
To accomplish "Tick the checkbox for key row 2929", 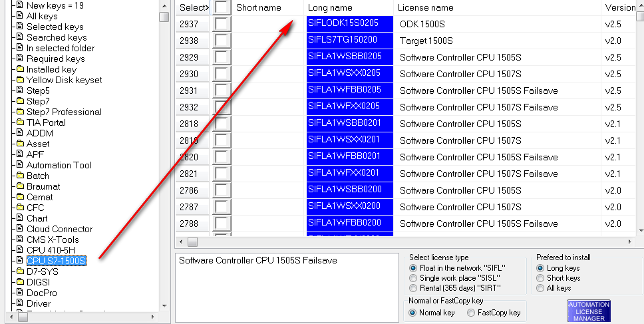I will point(221,57).
